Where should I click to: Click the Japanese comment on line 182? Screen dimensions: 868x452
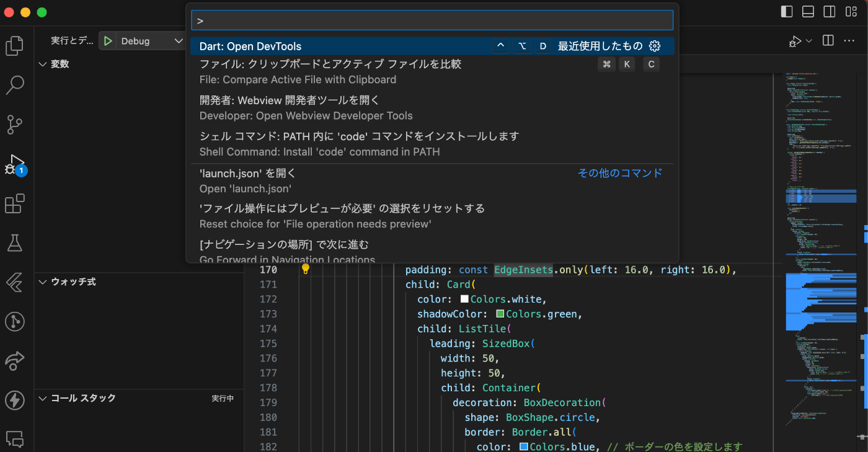[675, 447]
